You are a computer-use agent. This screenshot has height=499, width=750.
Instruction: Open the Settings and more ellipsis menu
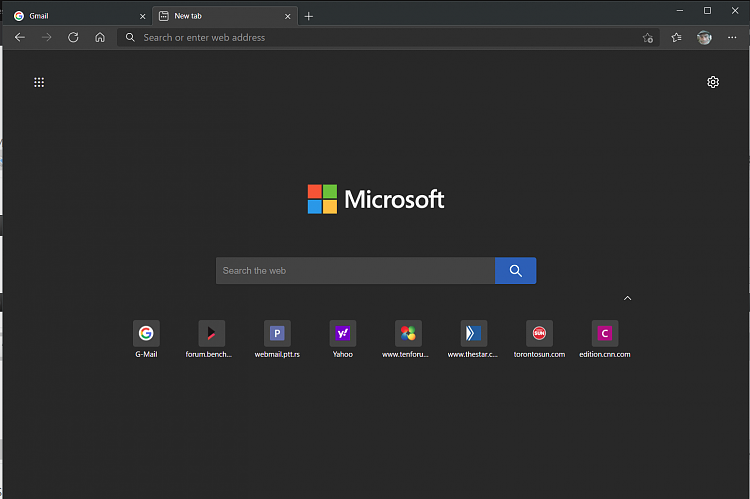[732, 37]
